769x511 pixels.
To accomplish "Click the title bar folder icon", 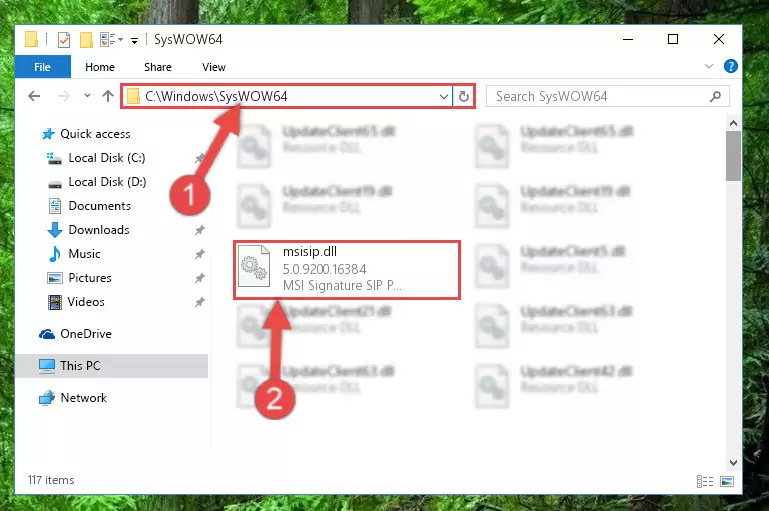I will pos(31,39).
